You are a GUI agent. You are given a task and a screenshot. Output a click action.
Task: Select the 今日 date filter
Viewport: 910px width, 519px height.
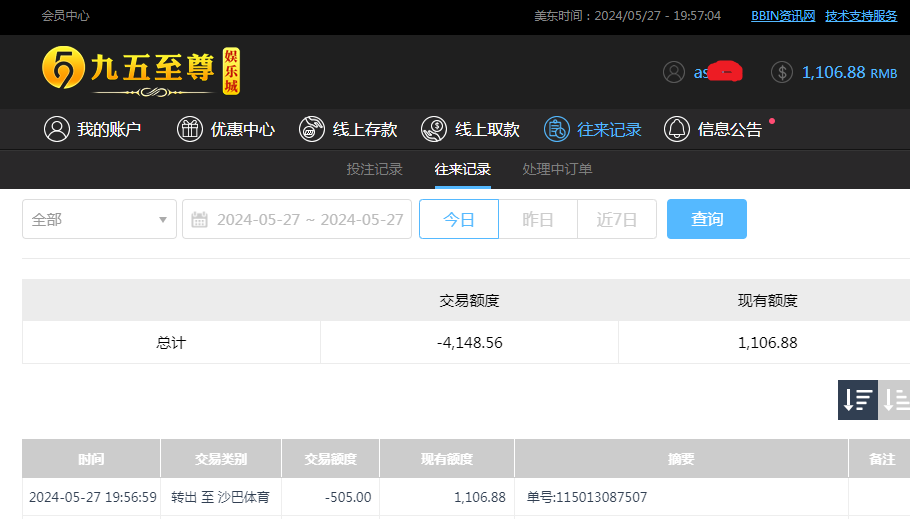tap(458, 219)
